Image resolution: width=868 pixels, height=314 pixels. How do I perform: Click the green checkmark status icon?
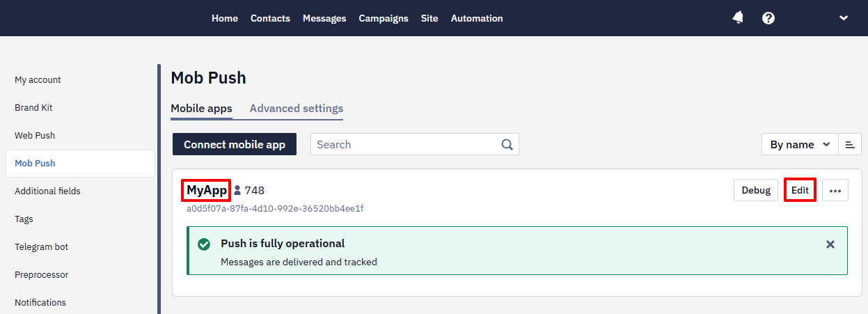click(x=204, y=244)
